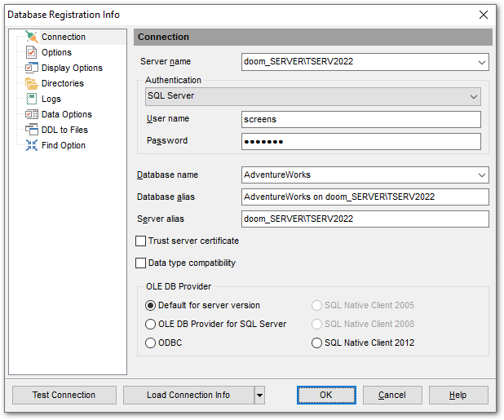This screenshot has height=420, width=504.
Task: Click the Options page icon
Action: point(32,52)
